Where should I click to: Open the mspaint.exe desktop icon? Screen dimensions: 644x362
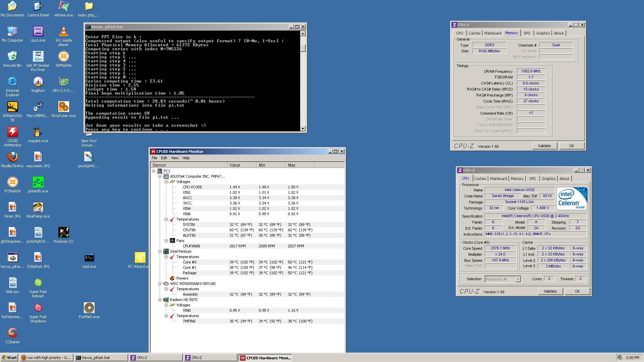point(38,134)
